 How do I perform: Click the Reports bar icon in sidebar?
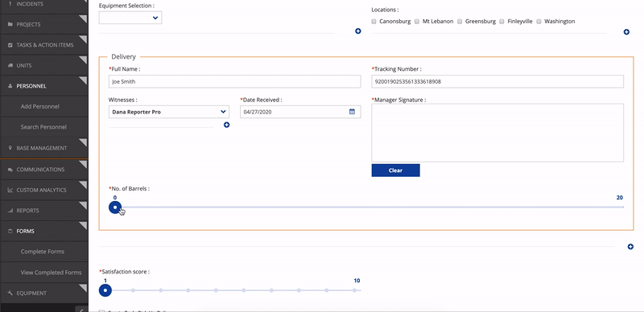click(x=10, y=211)
